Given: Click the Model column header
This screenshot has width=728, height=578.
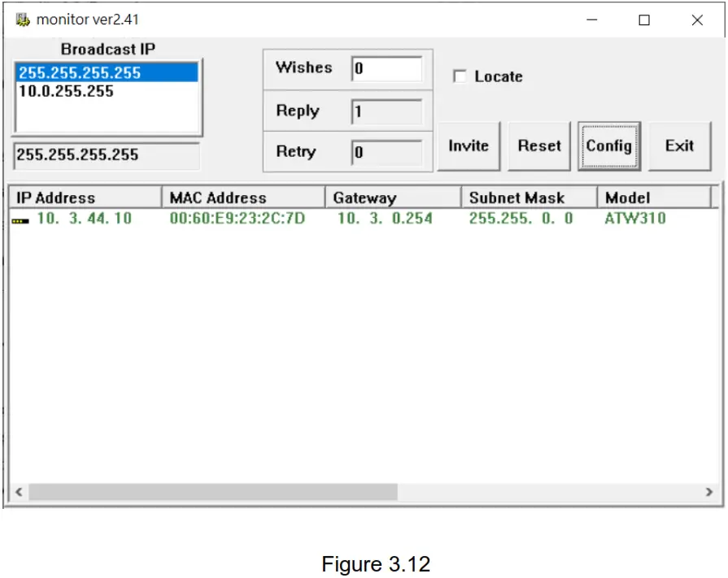Looking at the screenshot, I should (654, 198).
